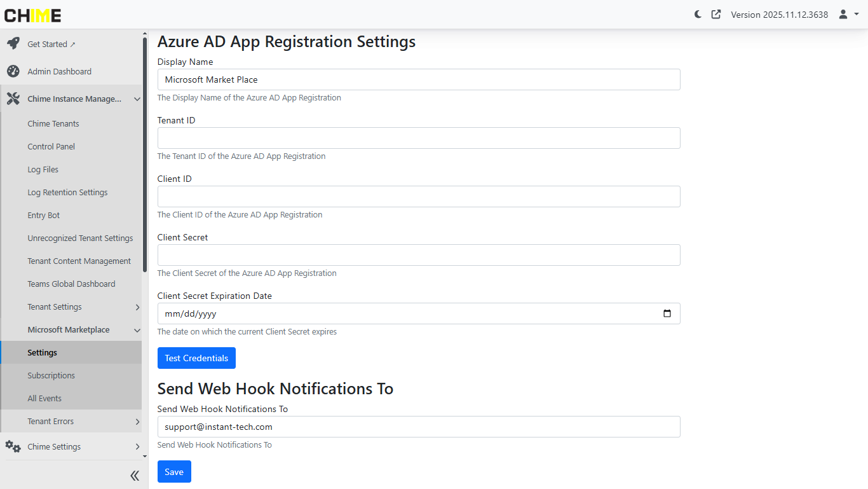Toggle dark mode moon icon
Screen dimensions: 868x489
[x=698, y=14]
